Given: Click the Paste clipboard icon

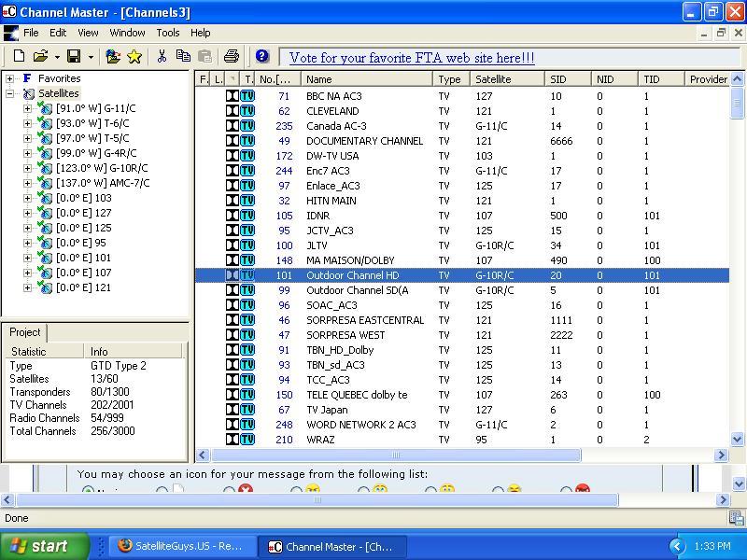Looking at the screenshot, I should pyautogui.click(x=204, y=56).
